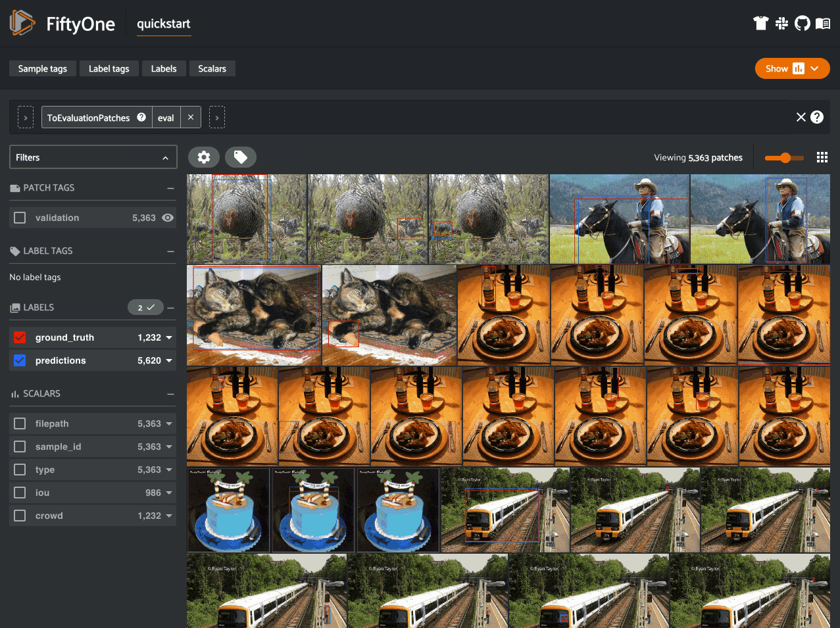
Task: Click the Labels section image icon
Action: [15, 308]
